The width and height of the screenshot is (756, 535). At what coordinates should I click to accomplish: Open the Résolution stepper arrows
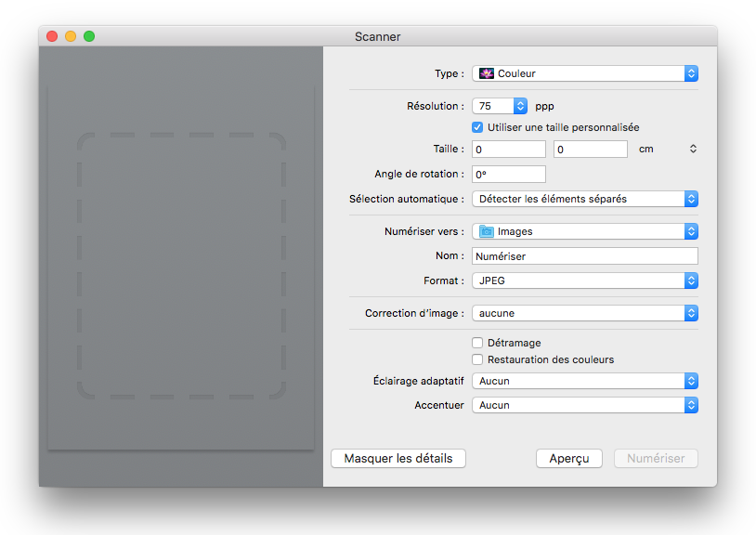(x=520, y=106)
